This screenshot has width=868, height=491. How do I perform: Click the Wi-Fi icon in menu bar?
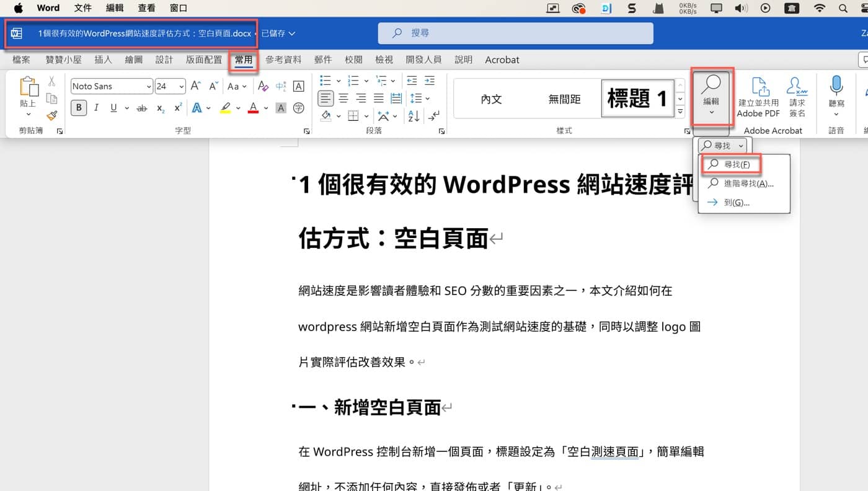click(x=820, y=8)
